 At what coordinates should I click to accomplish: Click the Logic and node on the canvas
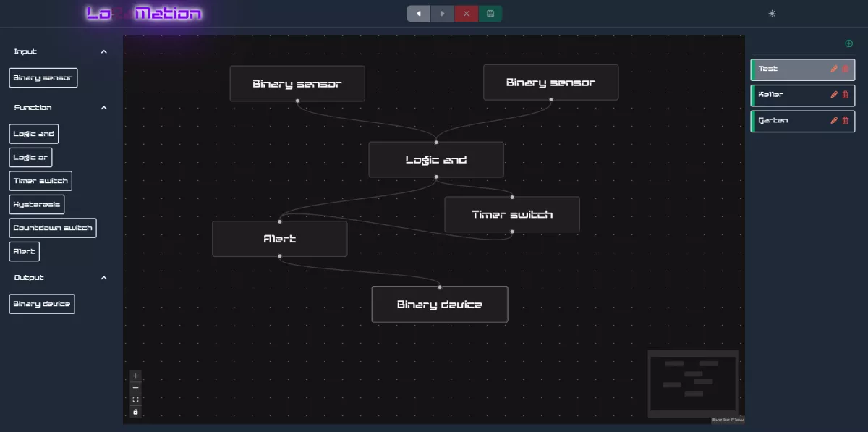click(x=436, y=159)
